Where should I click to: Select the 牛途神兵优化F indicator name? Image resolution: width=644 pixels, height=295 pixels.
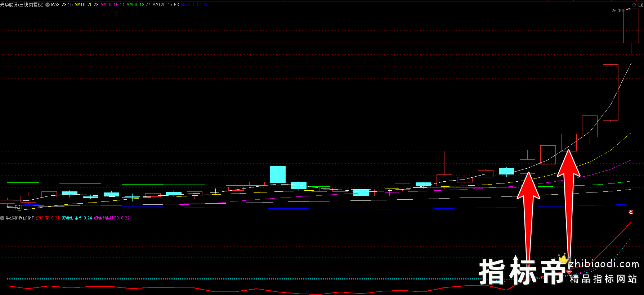pos(20,218)
